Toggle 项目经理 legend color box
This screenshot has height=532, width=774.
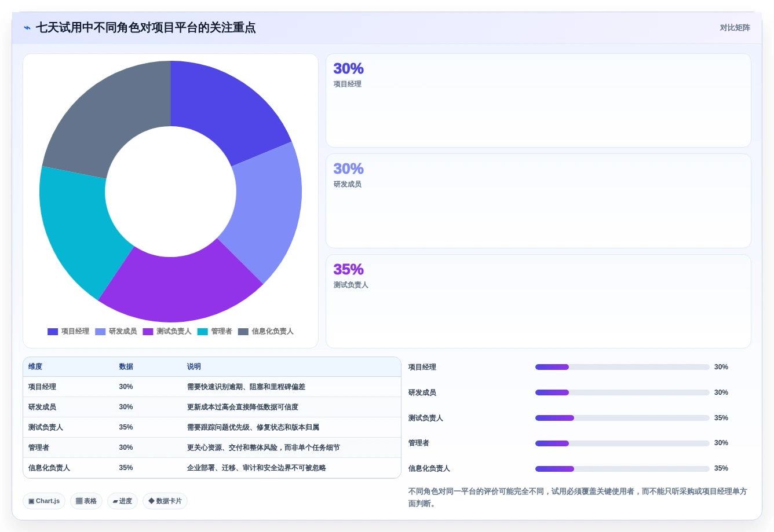coord(53,332)
